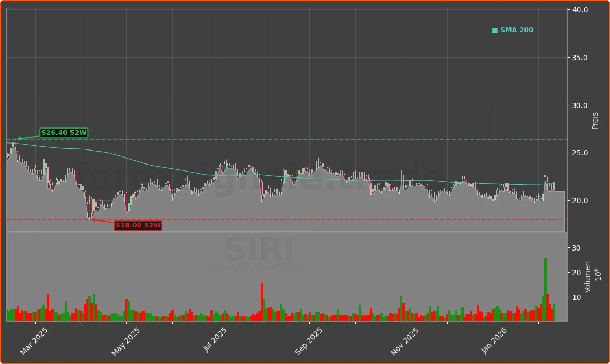Click the tall red volume spike near July
Viewport: 610px width, 364px height.
tap(262, 302)
